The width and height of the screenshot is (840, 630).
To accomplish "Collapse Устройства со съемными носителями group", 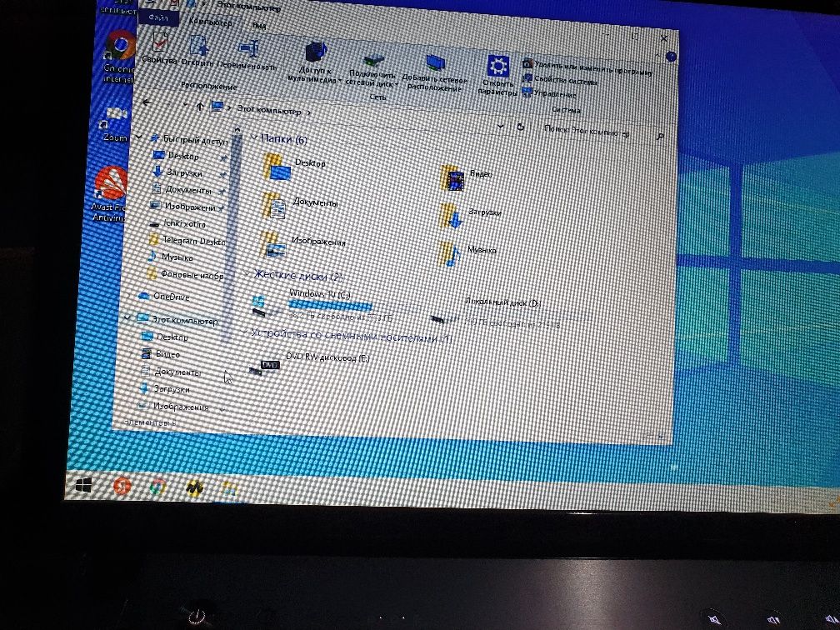I will (x=245, y=332).
